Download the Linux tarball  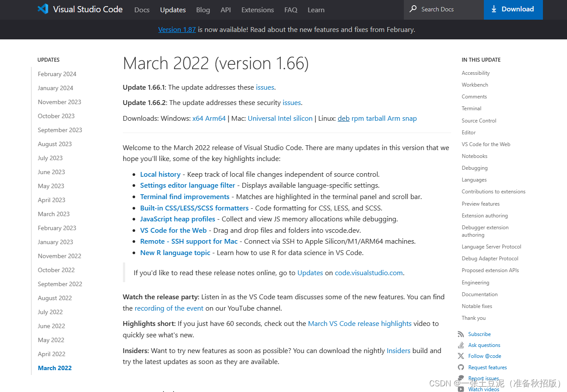pyautogui.click(x=375, y=119)
